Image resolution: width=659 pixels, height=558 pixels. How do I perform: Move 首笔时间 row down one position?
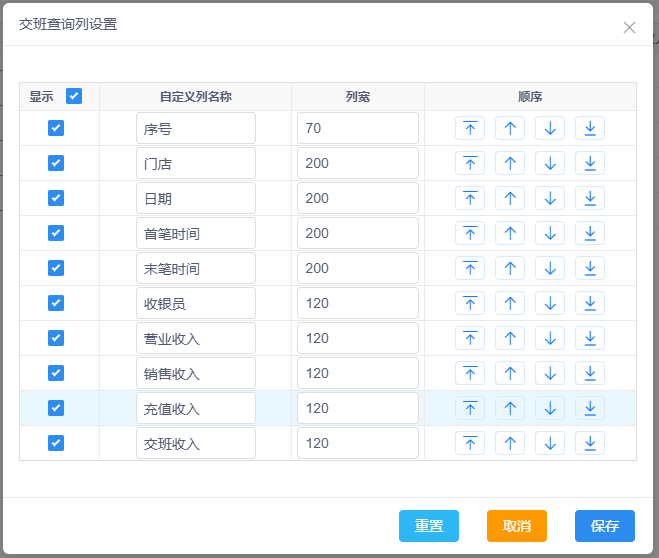(x=550, y=233)
